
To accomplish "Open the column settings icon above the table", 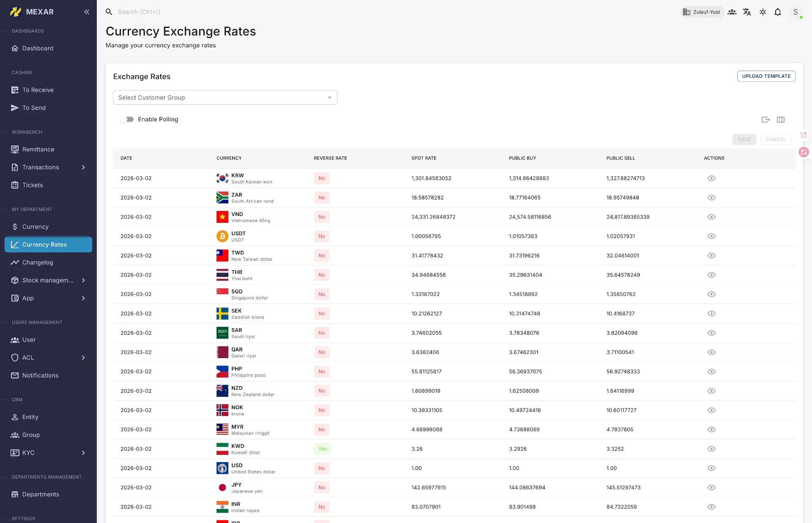I will 781,120.
